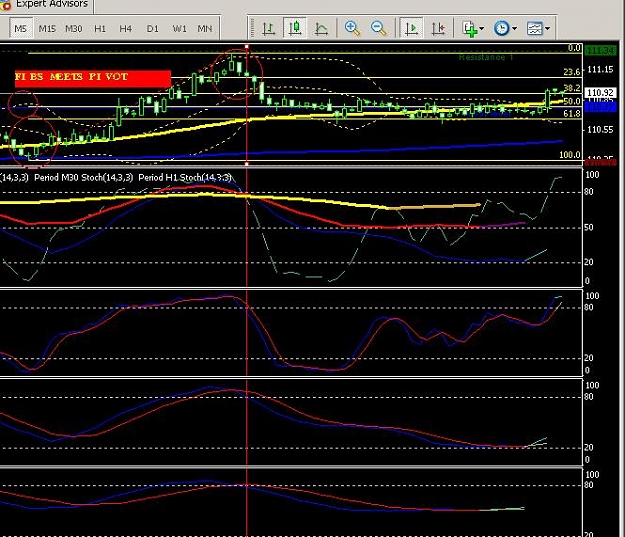The image size is (625, 537).
Task: Open the indicators list dropdown arrow
Action: pos(482,29)
